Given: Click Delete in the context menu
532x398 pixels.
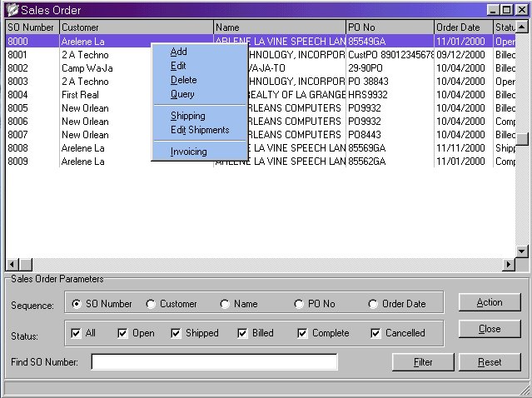Looking at the screenshot, I should [183, 80].
